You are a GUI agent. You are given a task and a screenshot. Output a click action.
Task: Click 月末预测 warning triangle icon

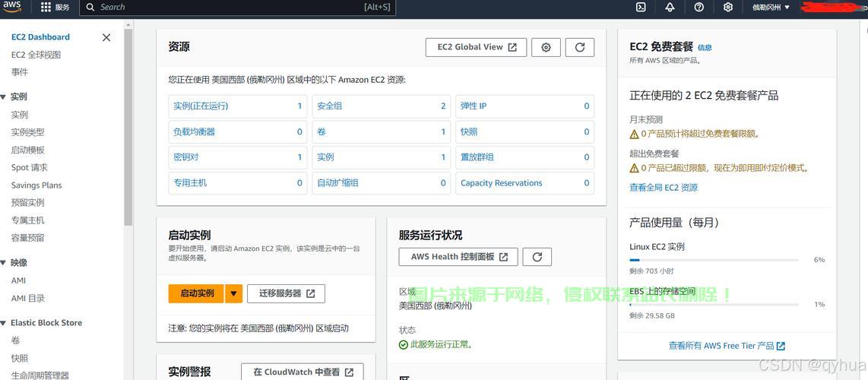[x=635, y=134]
